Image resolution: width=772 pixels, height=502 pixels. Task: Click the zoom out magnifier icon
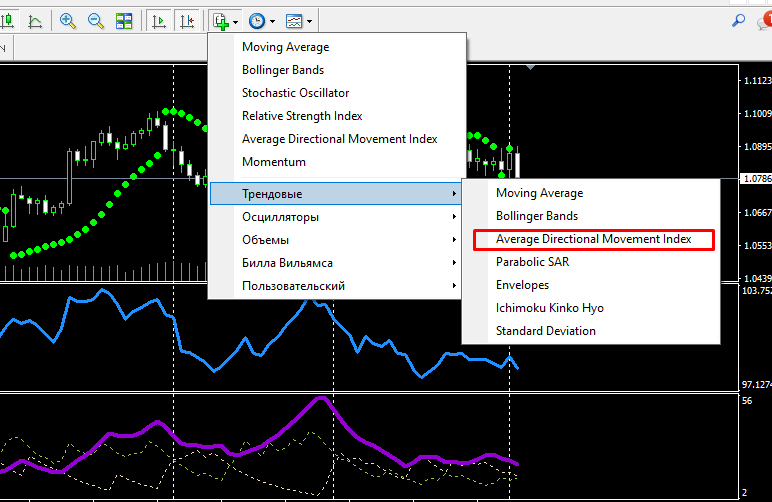point(96,21)
